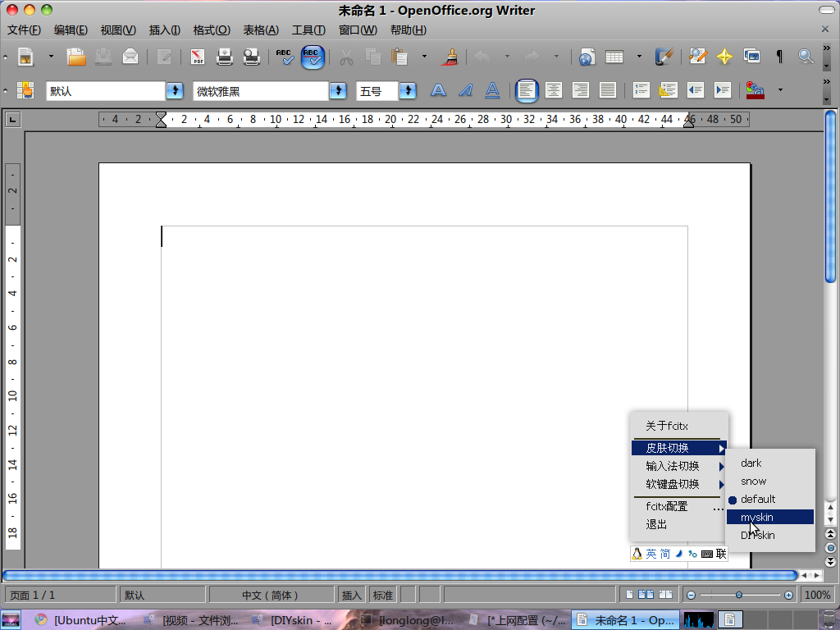The image size is (840, 630).
Task: Click the Edit File icon
Action: 163,57
